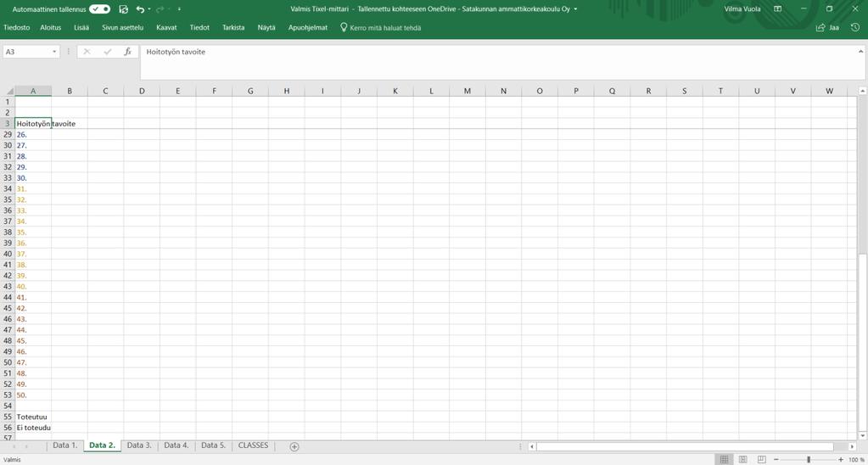Viewport: 868px width, 465px height.
Task: Click the insert function fx icon
Action: point(128,52)
